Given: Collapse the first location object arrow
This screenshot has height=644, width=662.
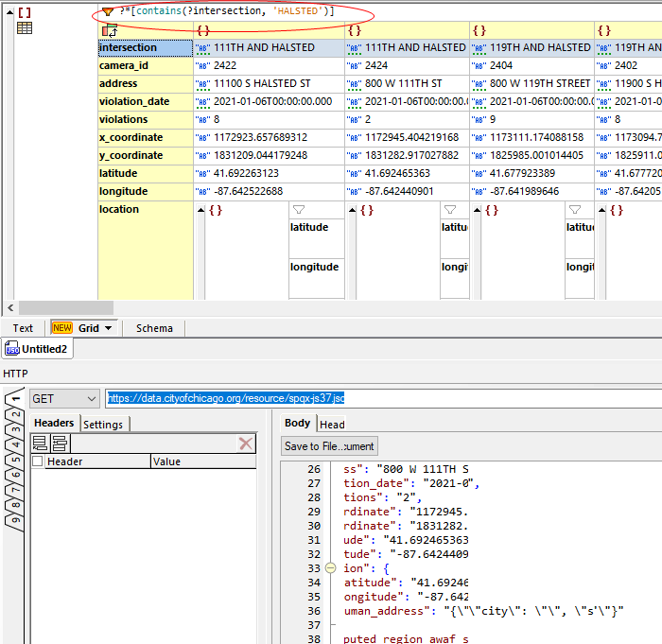Looking at the screenshot, I should [x=200, y=210].
